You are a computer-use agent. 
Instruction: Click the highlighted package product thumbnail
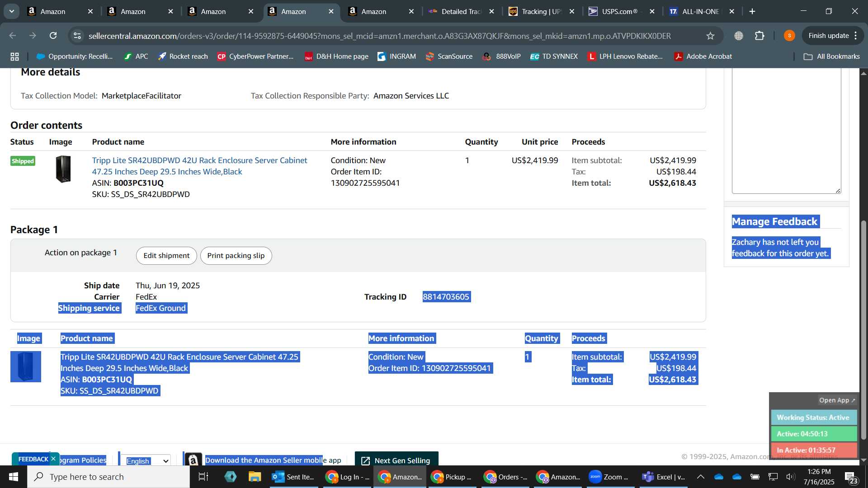click(x=26, y=366)
